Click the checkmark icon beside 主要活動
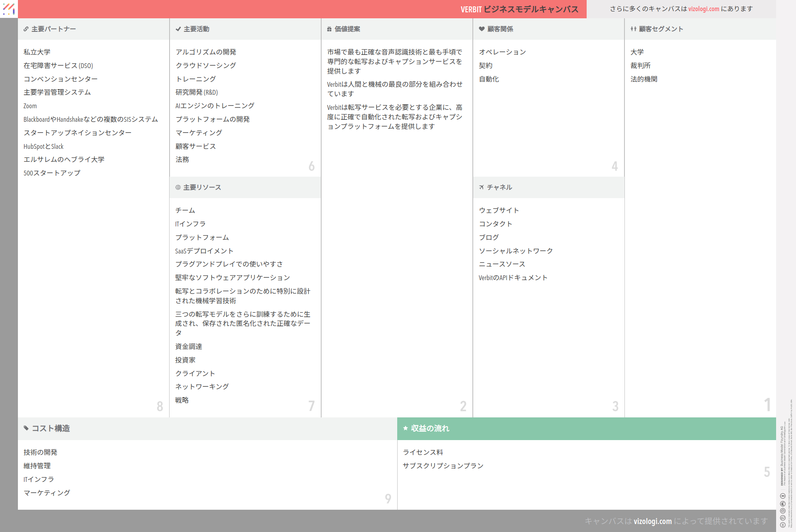The image size is (796, 532). tap(178, 29)
